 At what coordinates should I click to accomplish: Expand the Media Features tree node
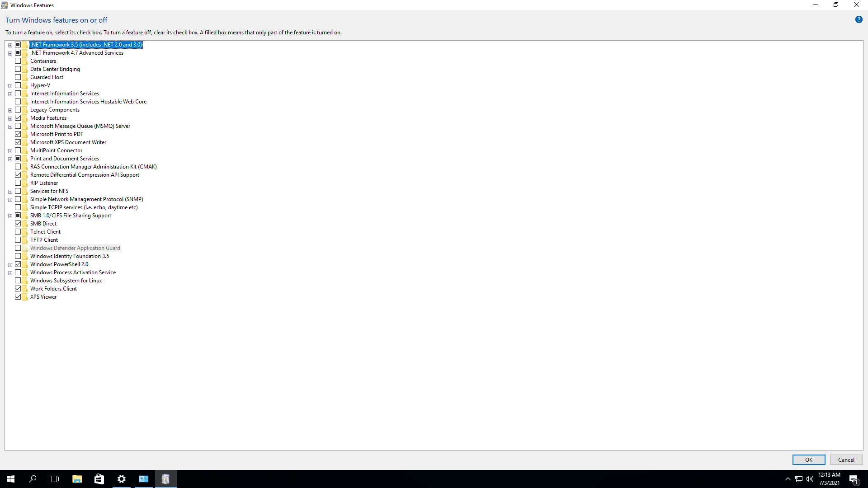[x=10, y=118]
